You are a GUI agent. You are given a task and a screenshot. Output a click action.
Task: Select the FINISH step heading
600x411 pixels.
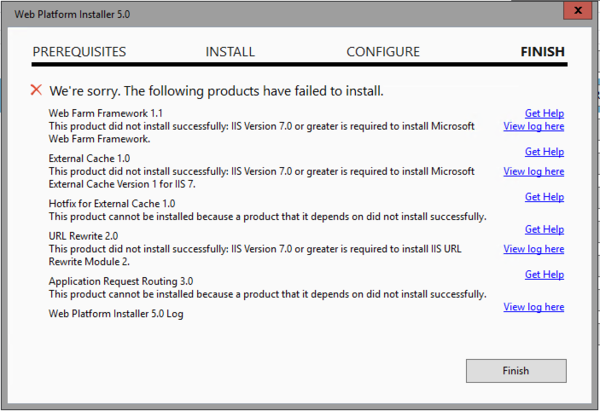[543, 52]
